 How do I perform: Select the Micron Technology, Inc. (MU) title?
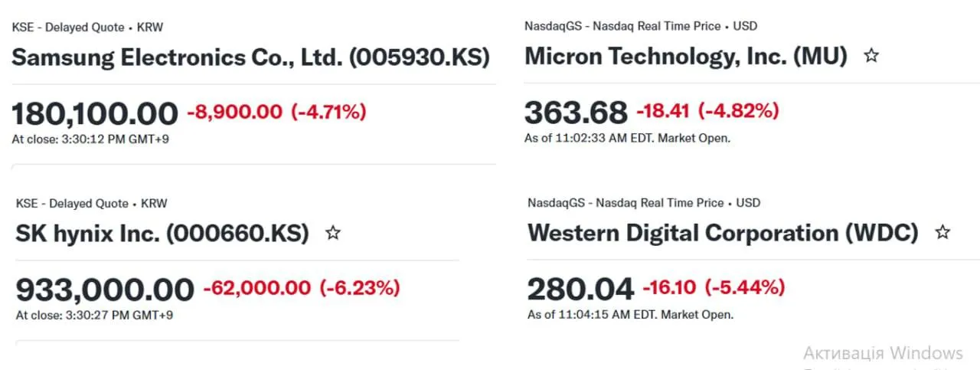pos(686,57)
